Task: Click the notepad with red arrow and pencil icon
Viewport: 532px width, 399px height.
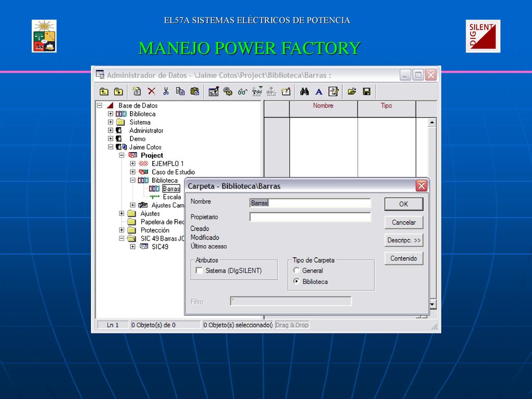Action: pos(334,91)
